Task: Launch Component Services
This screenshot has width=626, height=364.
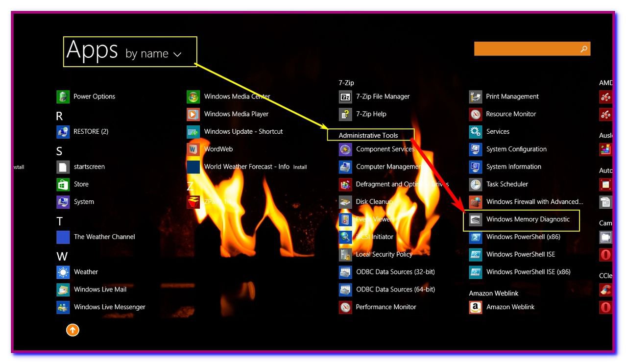Action: click(377, 149)
